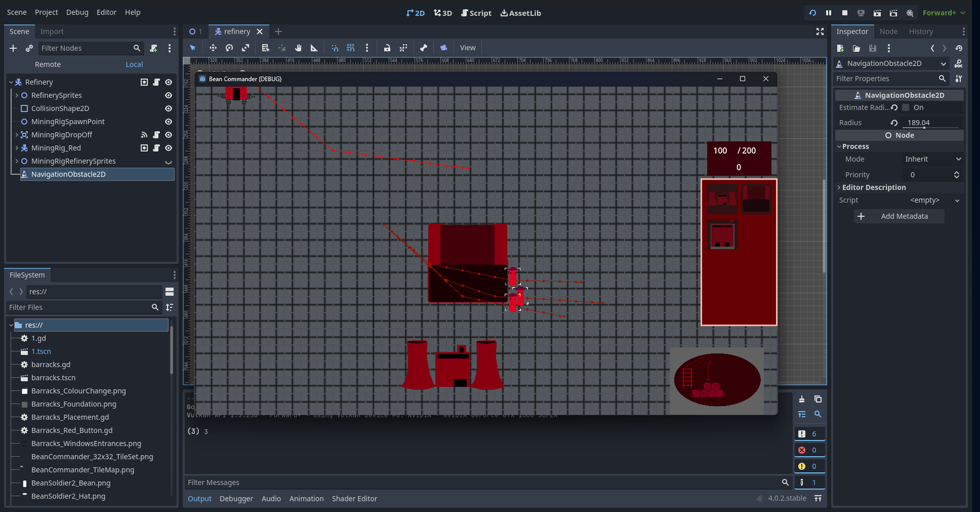Open the Scene menu
Image resolution: width=980 pixels, height=512 pixels.
click(17, 12)
